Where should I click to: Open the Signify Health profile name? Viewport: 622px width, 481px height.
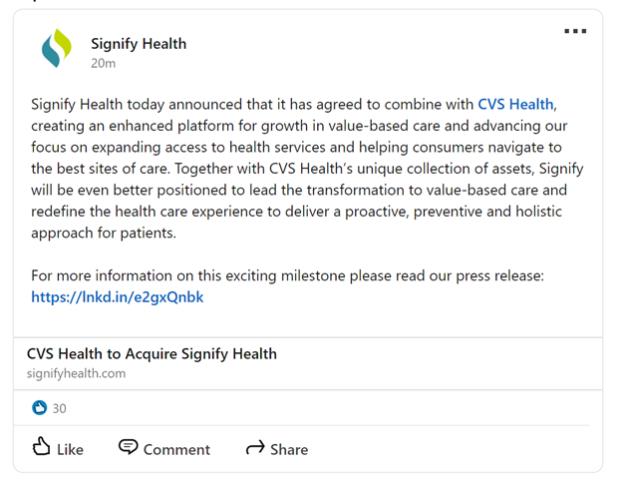click(138, 43)
